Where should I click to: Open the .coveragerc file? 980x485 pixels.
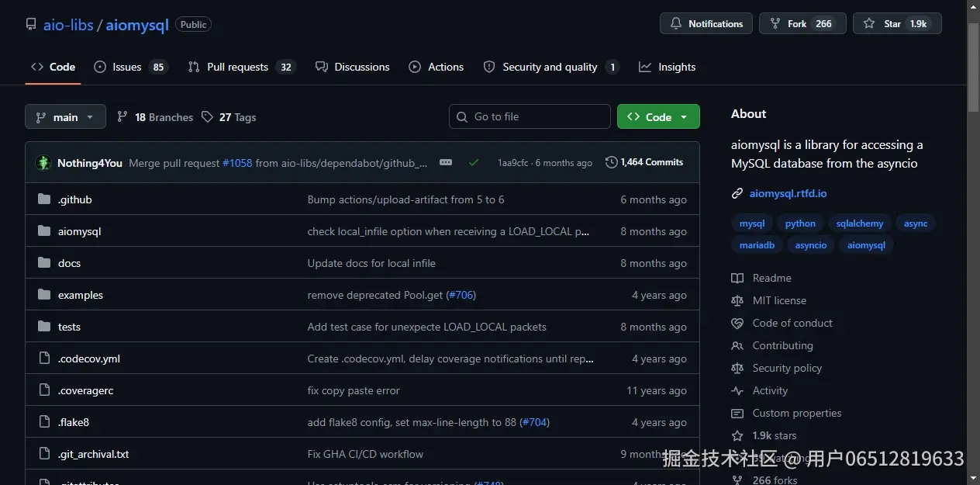pyautogui.click(x=86, y=390)
